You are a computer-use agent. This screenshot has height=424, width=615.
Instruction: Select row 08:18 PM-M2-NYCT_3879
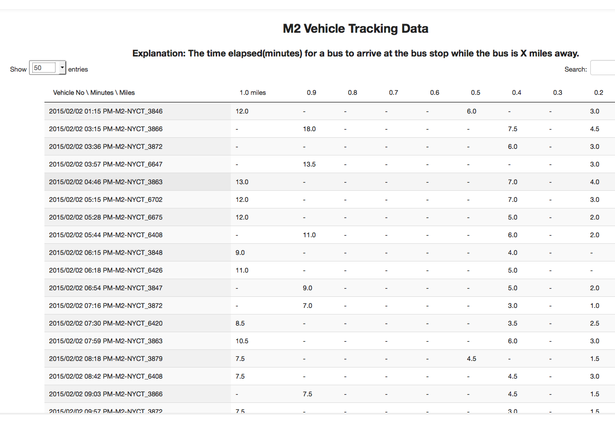coord(329,358)
